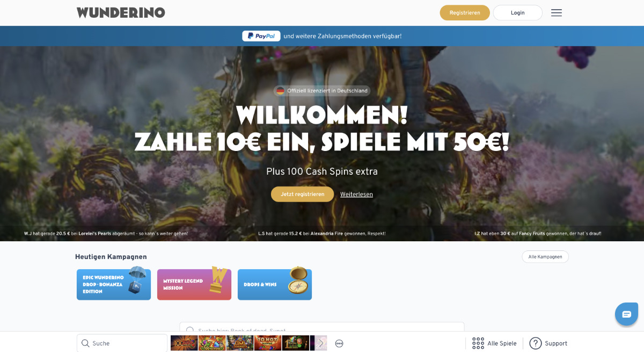Open the live chat bubble icon
This screenshot has height=352, width=644.
(x=626, y=314)
